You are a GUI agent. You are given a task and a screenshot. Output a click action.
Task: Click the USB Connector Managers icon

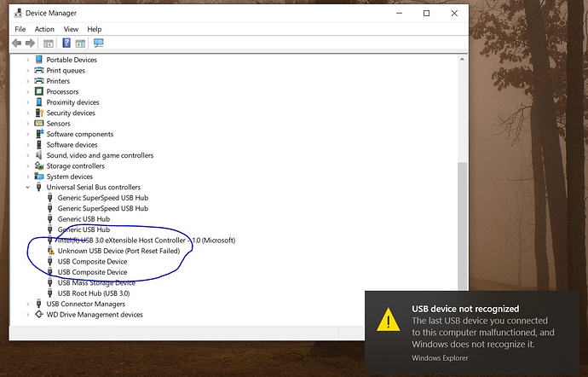[x=38, y=304]
